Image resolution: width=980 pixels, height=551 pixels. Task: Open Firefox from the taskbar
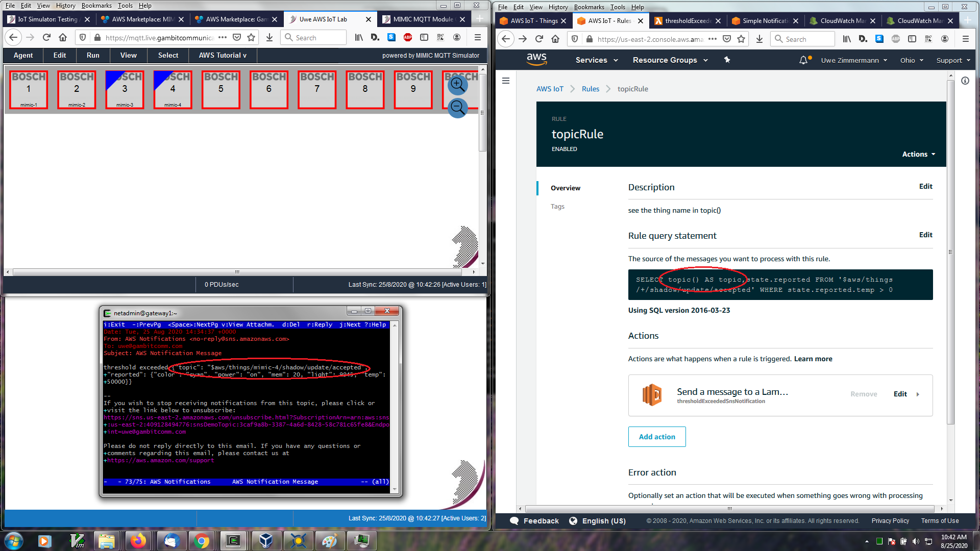point(138,541)
